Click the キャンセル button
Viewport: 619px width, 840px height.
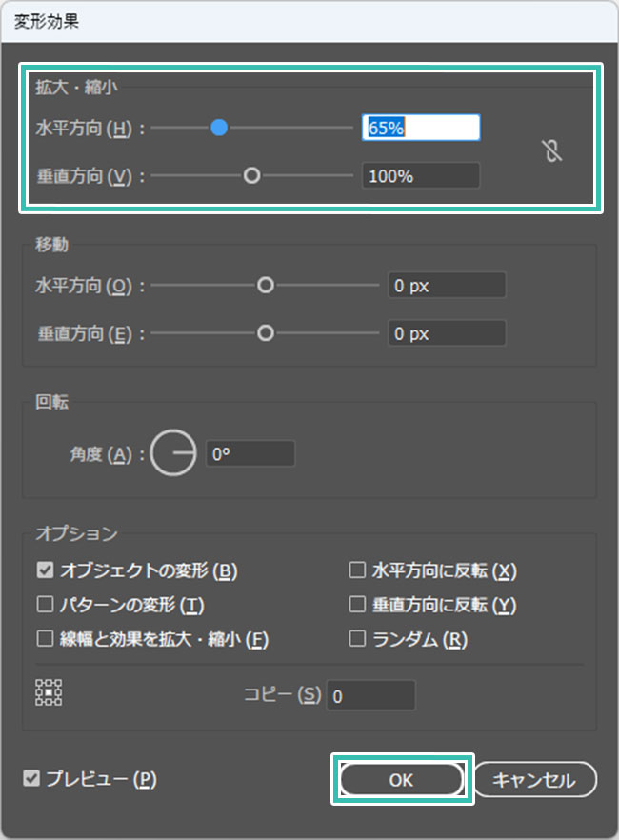click(x=534, y=780)
